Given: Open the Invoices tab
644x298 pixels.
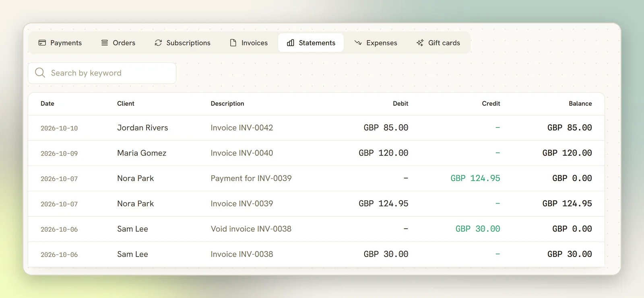Looking at the screenshot, I should click(x=249, y=43).
